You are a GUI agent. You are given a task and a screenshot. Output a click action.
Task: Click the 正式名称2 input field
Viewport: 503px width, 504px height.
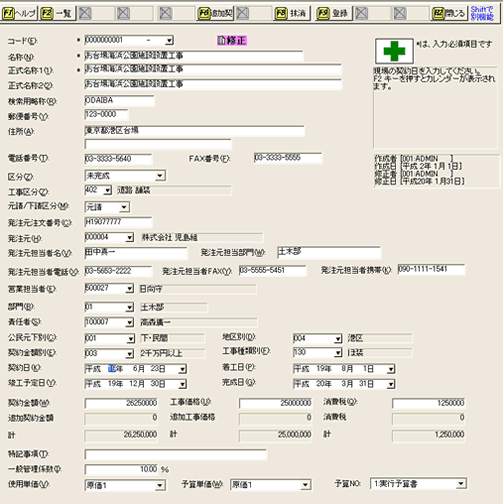pos(213,84)
